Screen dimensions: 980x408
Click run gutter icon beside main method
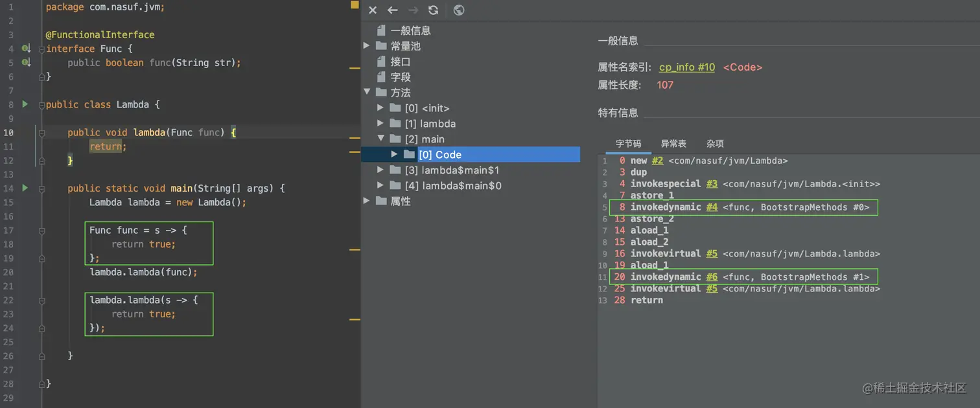[25, 188]
